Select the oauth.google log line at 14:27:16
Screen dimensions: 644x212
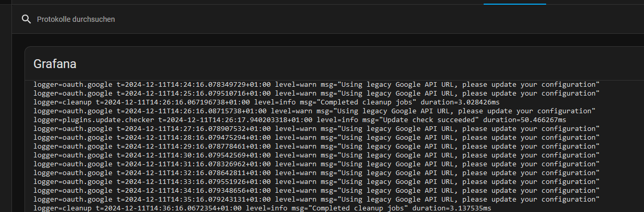[317, 128]
